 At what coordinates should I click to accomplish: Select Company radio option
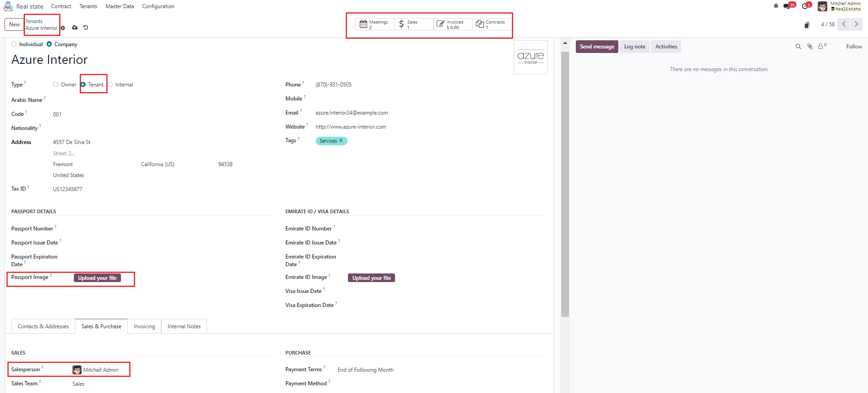click(49, 44)
